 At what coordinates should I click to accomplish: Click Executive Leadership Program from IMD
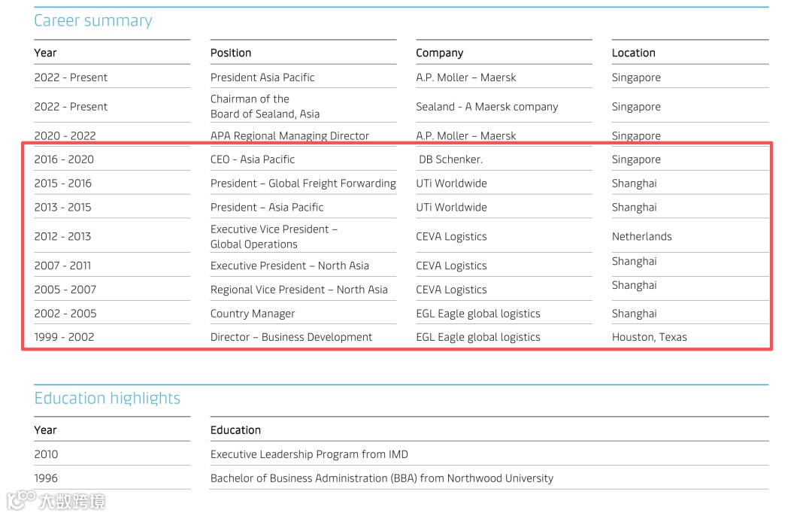tap(309, 454)
